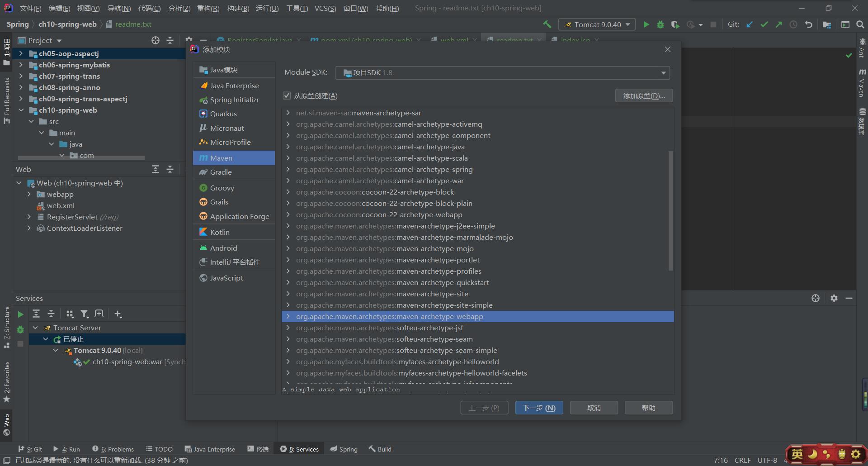Click the ch10-spring-web breadcrumb

point(67,24)
